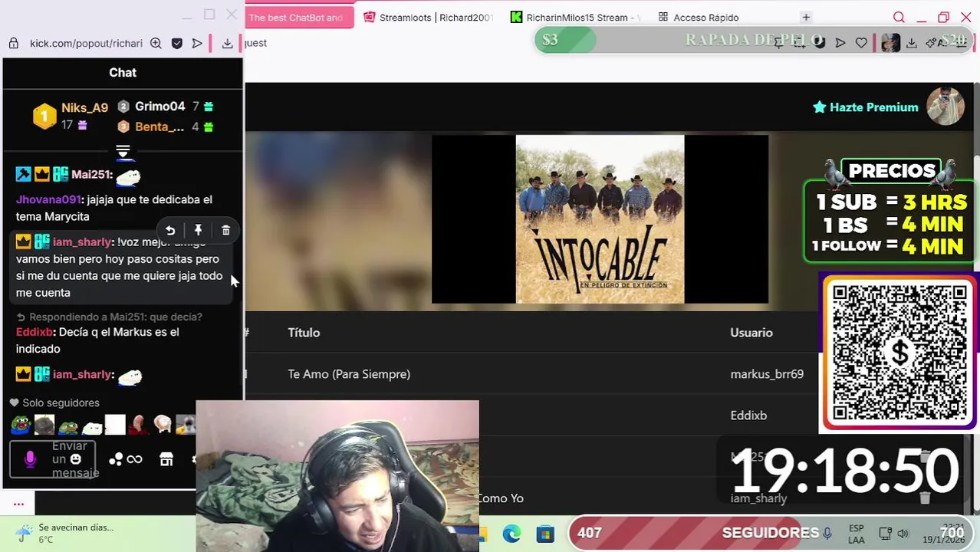
Task: Click the Intocable album cover thumbnail
Action: pos(600,219)
